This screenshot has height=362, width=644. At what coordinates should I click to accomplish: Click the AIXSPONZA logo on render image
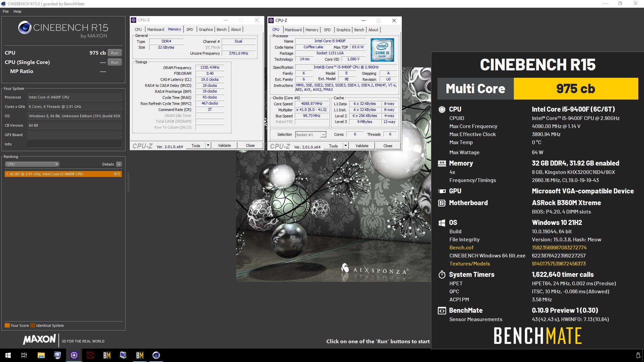click(375, 269)
